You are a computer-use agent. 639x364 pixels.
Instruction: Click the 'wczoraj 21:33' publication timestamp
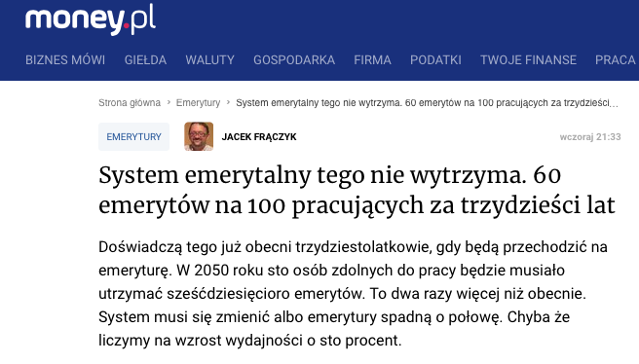590,137
